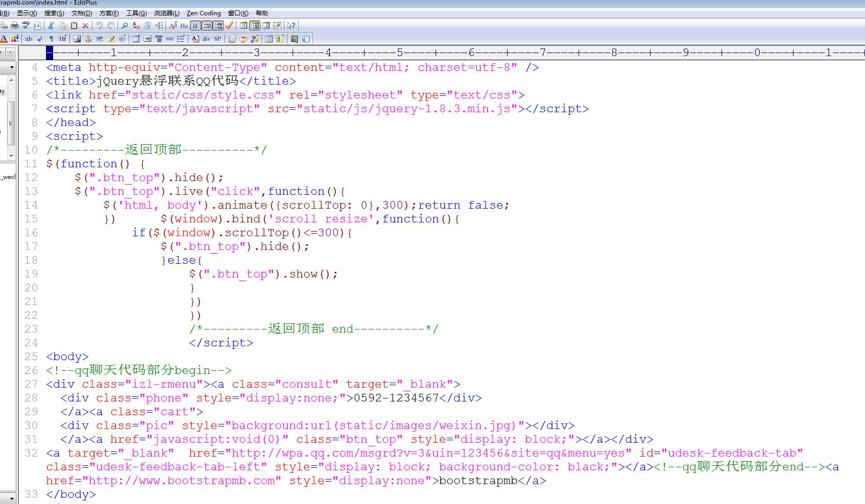Image resolution: width=865 pixels, height=504 pixels.
Task: Click the red X Delete icon
Action: pos(85,26)
